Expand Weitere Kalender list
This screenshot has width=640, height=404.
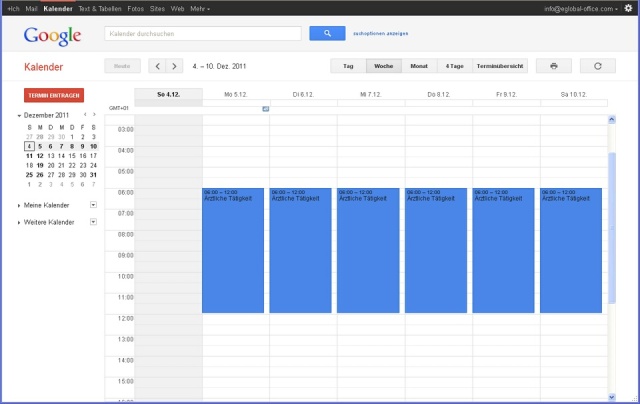19,223
